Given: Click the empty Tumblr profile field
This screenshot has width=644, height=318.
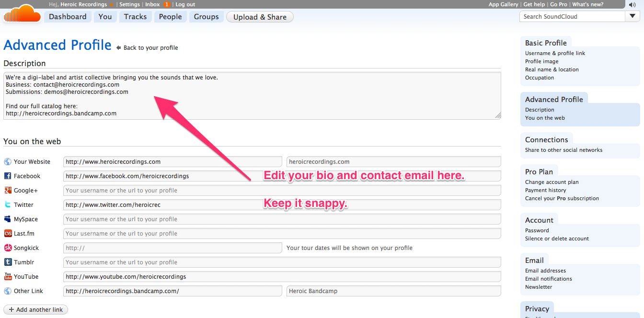Looking at the screenshot, I should click(282, 262).
